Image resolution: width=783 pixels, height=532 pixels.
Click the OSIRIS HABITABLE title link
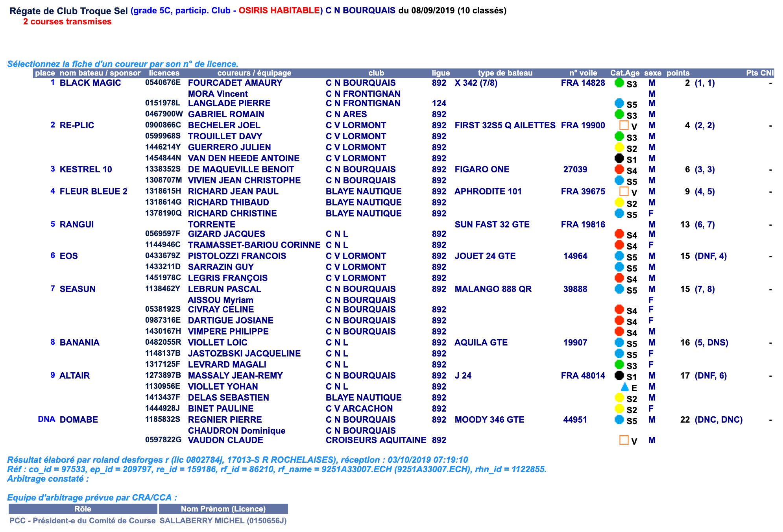280,11
